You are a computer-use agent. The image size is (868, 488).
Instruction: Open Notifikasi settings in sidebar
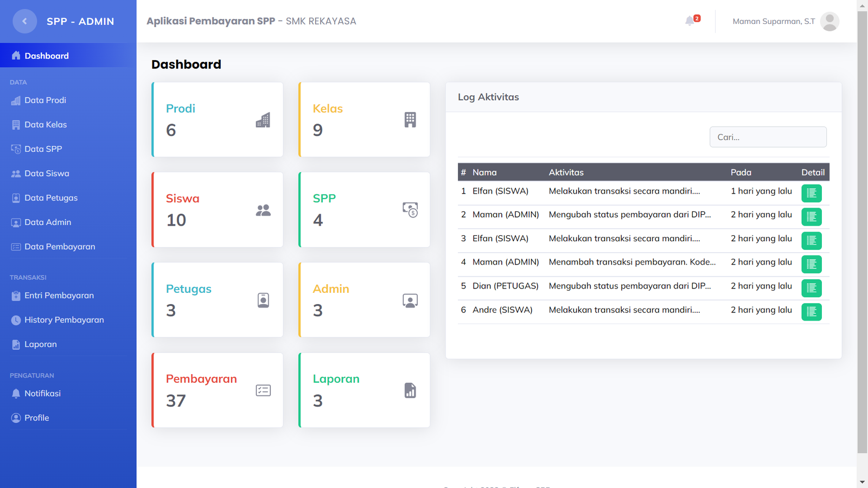tap(42, 394)
